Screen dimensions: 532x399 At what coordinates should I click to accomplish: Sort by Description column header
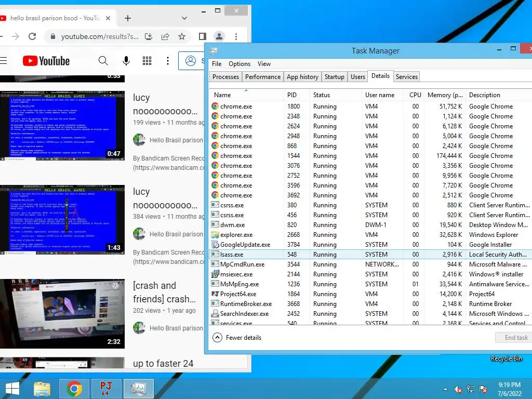[x=499, y=95]
